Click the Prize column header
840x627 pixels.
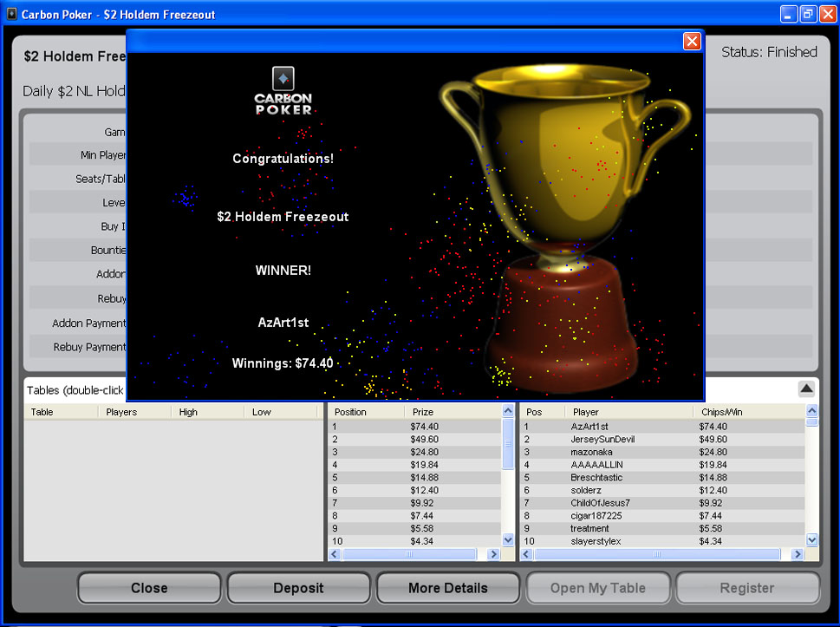[x=453, y=412]
